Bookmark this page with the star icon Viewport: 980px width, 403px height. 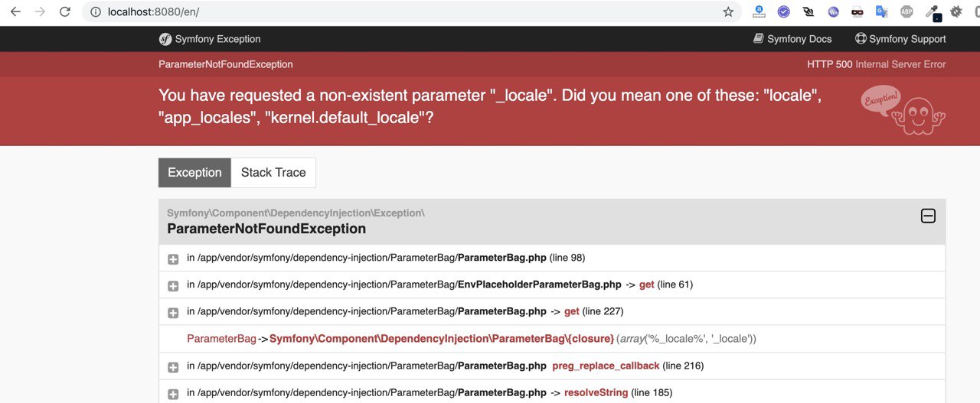pos(728,12)
